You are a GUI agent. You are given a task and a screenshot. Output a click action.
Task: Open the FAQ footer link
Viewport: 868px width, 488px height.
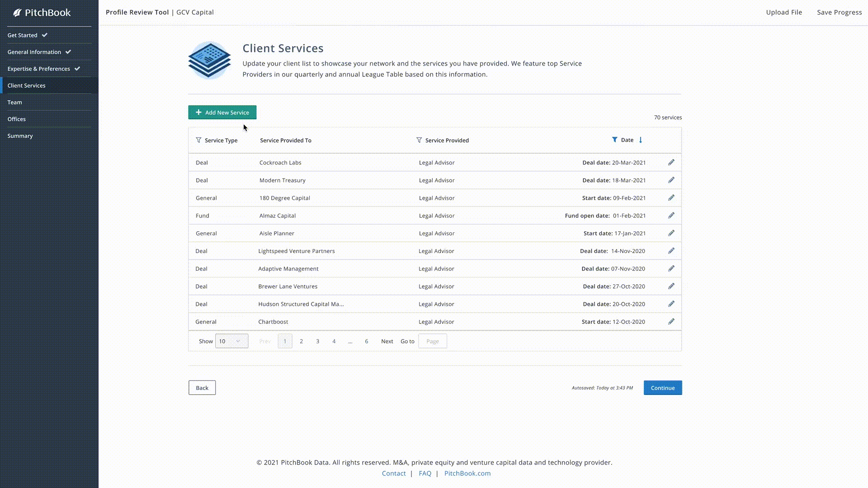click(x=425, y=474)
